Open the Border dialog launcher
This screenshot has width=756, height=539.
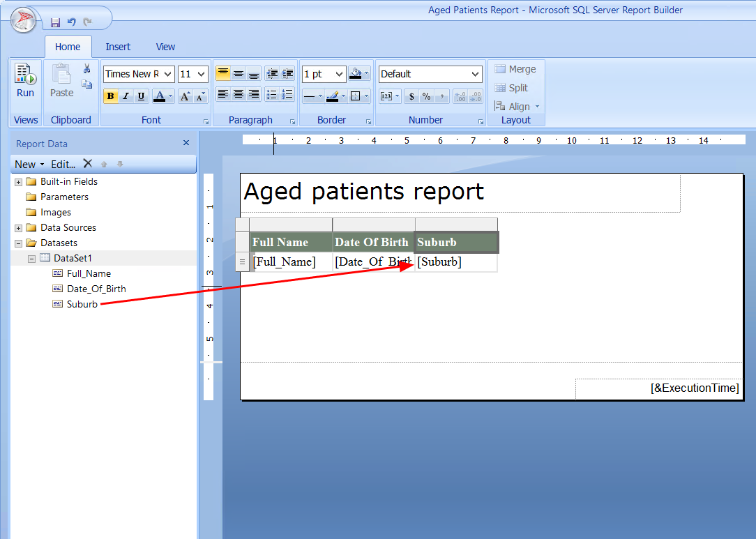tap(369, 122)
